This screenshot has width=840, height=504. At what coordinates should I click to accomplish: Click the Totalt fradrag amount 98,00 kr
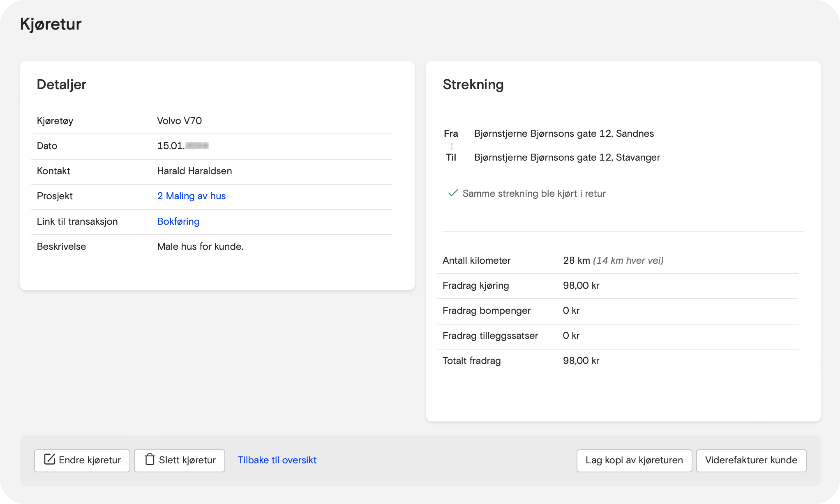[581, 361]
